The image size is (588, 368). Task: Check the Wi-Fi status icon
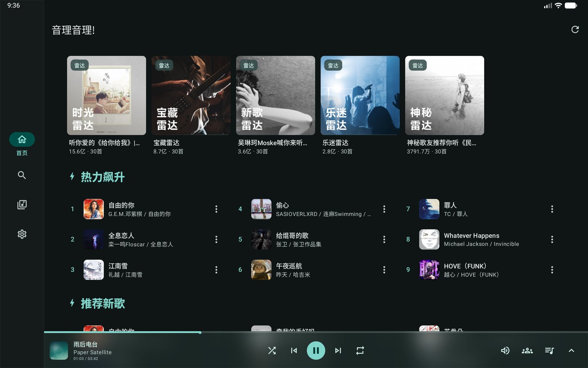pyautogui.click(x=558, y=6)
